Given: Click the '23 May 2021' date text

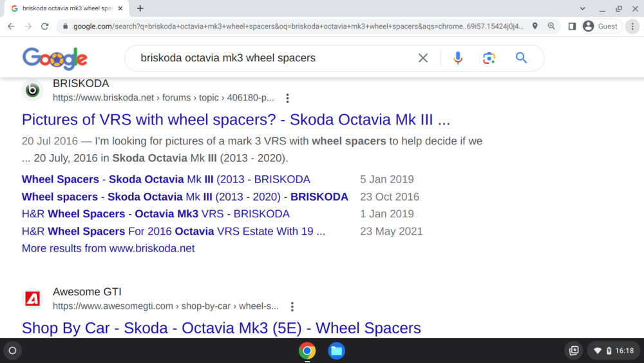Looking at the screenshot, I should (392, 231).
